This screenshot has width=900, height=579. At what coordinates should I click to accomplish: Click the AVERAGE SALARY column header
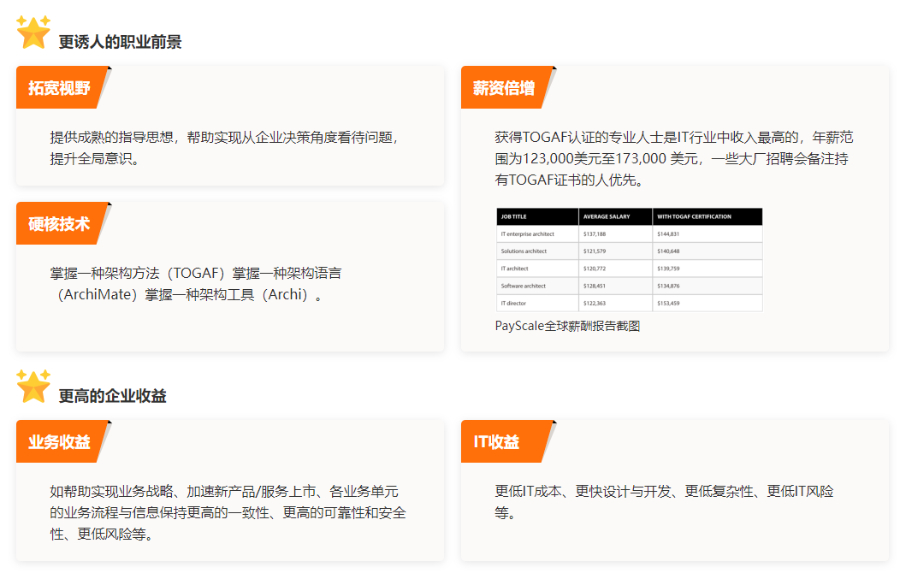[x=604, y=216]
